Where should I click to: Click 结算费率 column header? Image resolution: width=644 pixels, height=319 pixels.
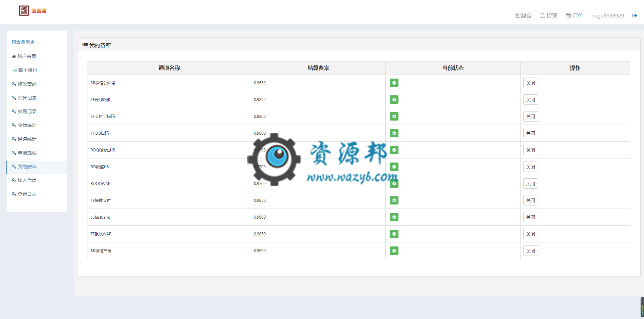(318, 68)
